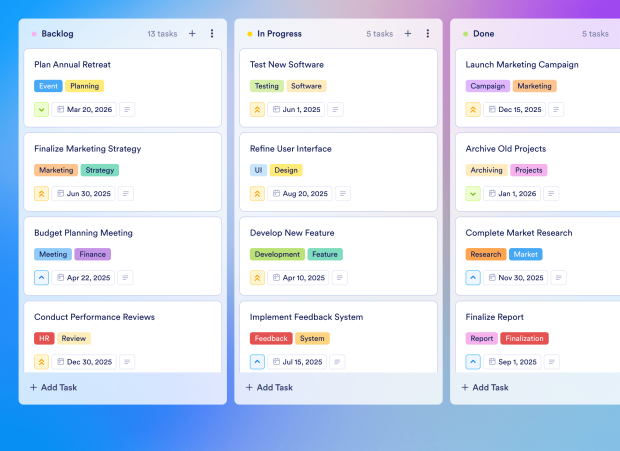Toggle priority on Launch Marketing Campaign card

[x=473, y=110]
